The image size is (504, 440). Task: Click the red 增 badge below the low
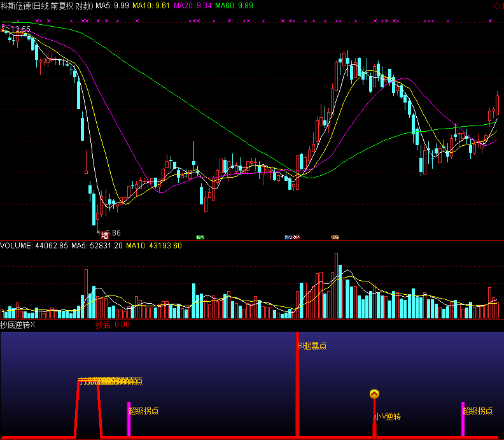tap(104, 236)
